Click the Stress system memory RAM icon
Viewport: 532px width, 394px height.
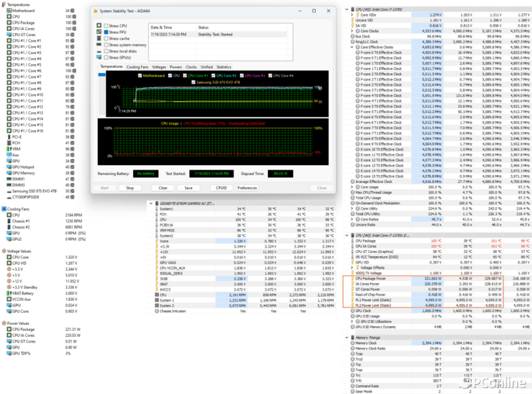(99, 45)
